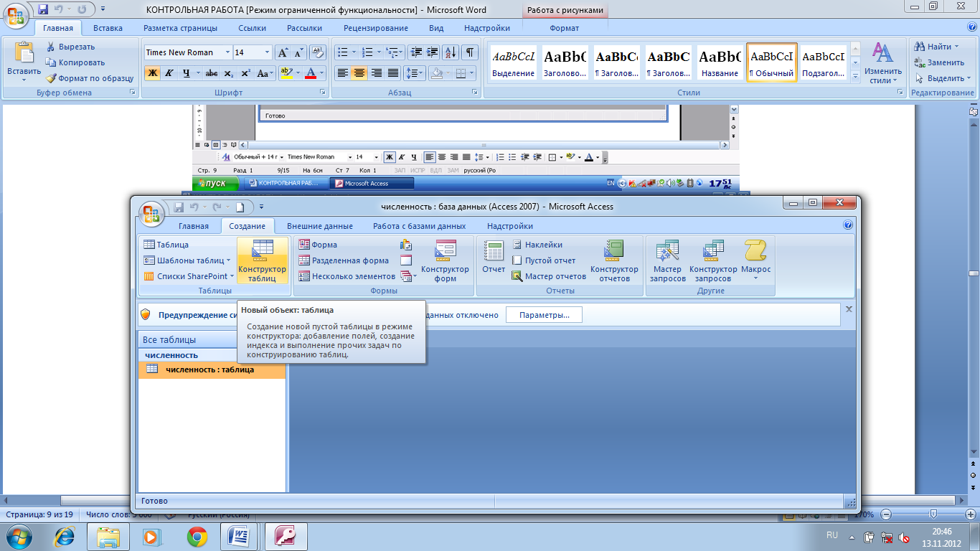Click Заменить to replace text
The width and height of the screenshot is (980, 551).
coord(939,62)
